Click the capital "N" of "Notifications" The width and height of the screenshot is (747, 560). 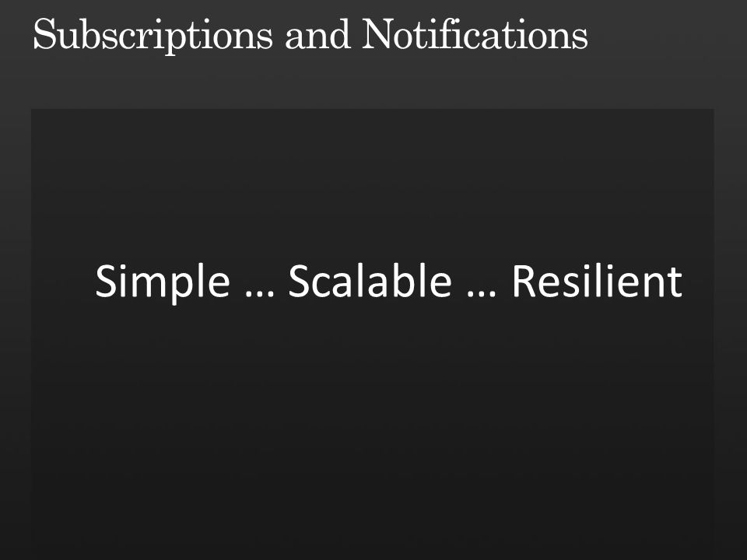[x=379, y=33]
